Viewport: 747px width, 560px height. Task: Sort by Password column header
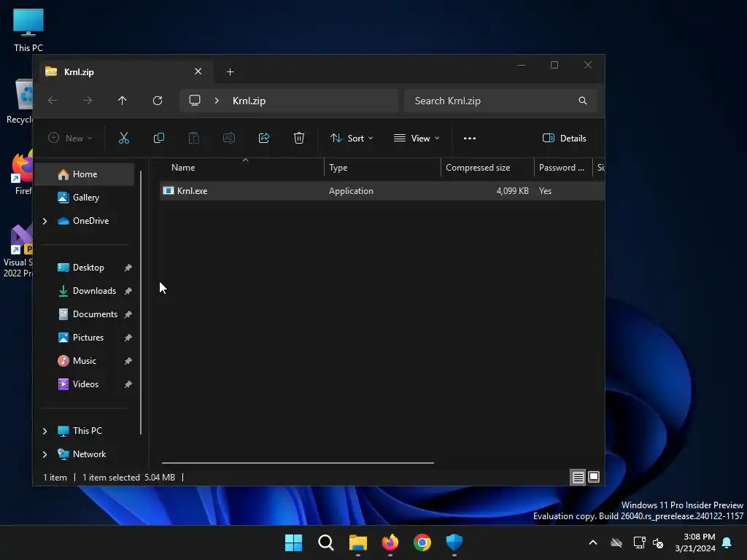pos(563,168)
